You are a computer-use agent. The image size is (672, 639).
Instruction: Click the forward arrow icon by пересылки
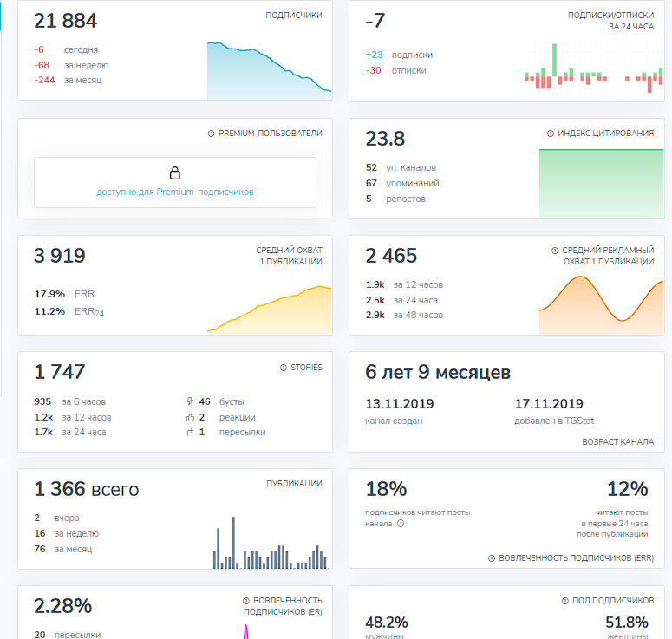tap(190, 433)
